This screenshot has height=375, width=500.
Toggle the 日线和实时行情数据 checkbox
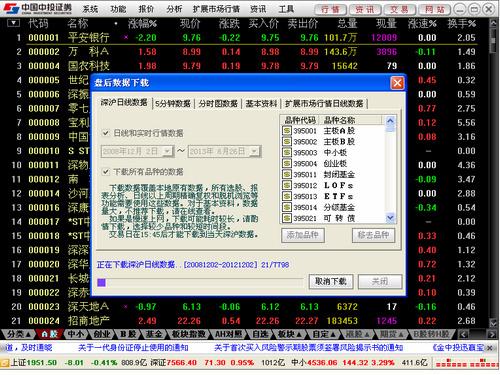pos(105,133)
